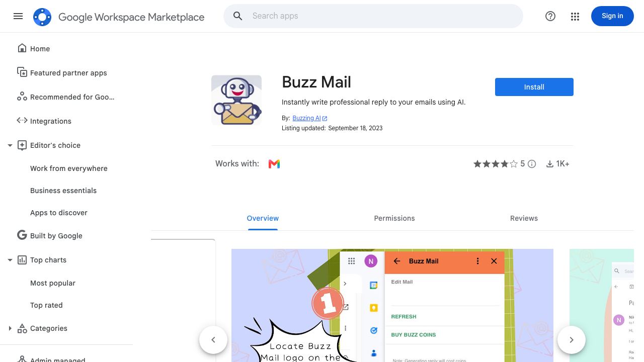Click the Google G icon
644x362 pixels.
(x=22, y=235)
